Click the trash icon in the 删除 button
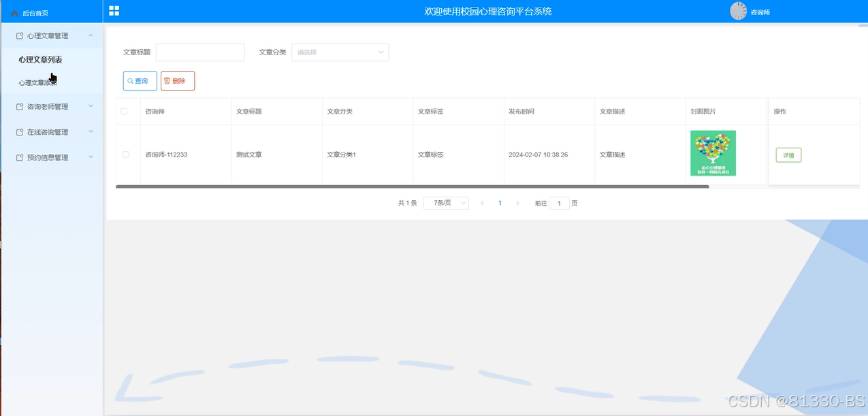The width and height of the screenshot is (868, 416). point(167,81)
